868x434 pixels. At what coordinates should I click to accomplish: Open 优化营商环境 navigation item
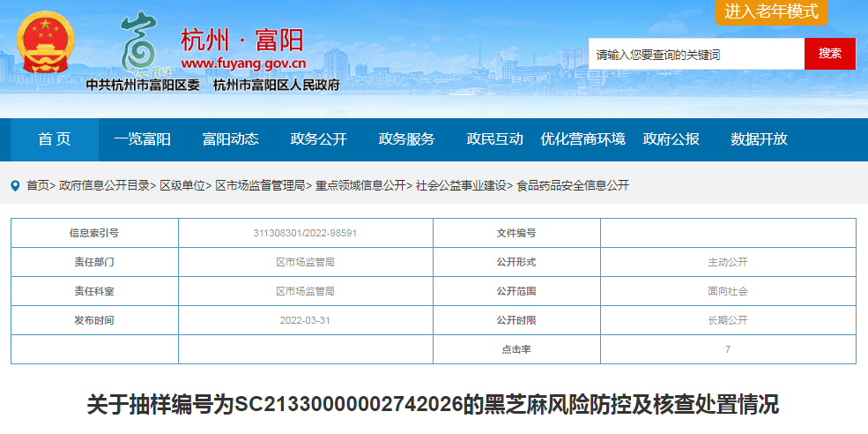coord(582,139)
